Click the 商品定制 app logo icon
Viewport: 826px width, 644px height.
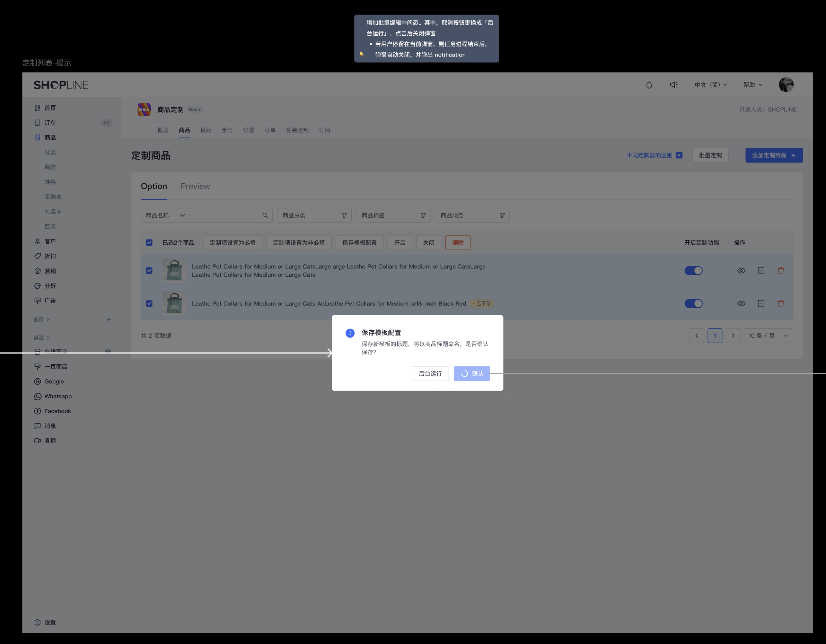tap(144, 109)
